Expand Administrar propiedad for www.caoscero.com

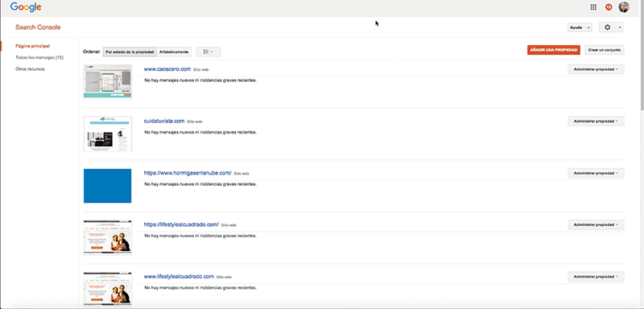click(x=596, y=69)
